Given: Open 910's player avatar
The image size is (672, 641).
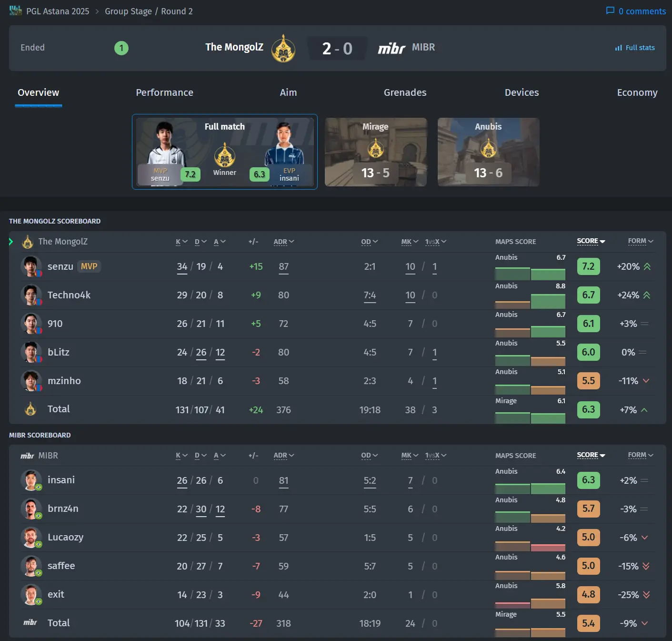Looking at the screenshot, I should [31, 324].
